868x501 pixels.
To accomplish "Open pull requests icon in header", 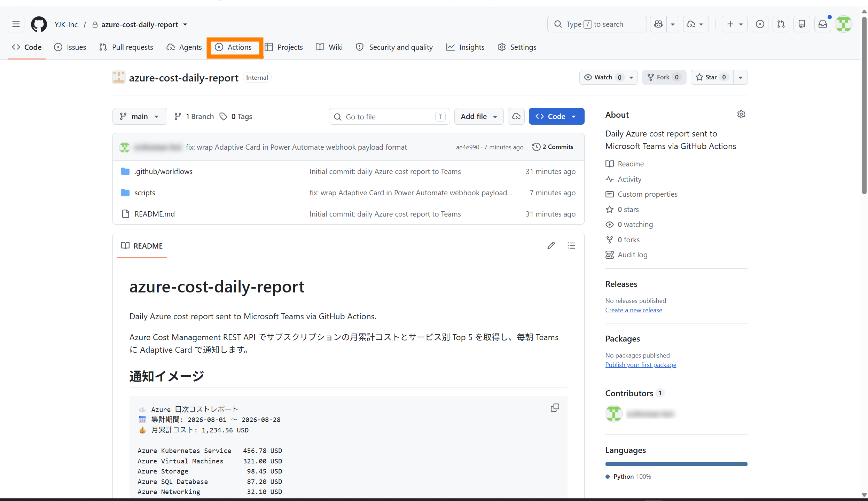I will pyautogui.click(x=781, y=24).
